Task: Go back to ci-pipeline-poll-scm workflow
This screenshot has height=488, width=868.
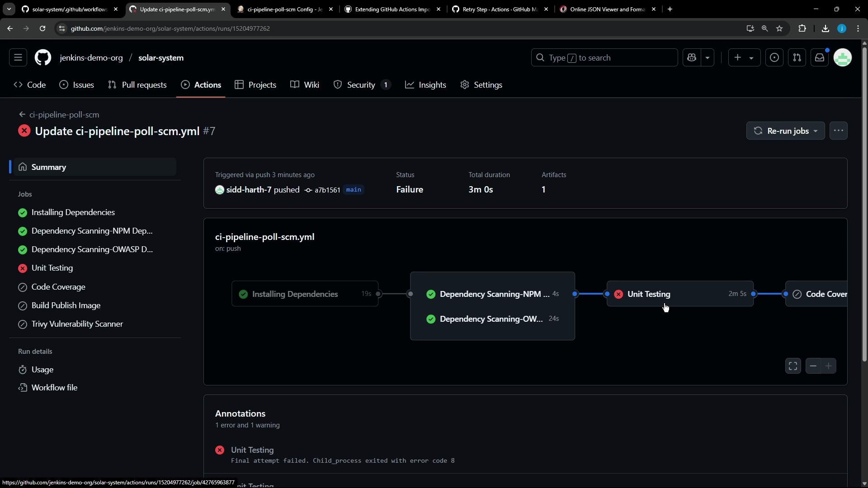Action: click(59, 115)
